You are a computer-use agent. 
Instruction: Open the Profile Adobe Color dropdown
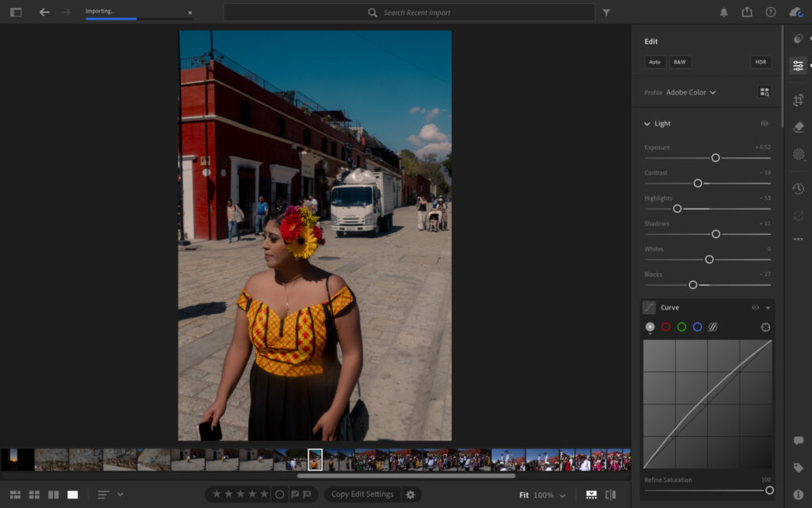pos(691,92)
